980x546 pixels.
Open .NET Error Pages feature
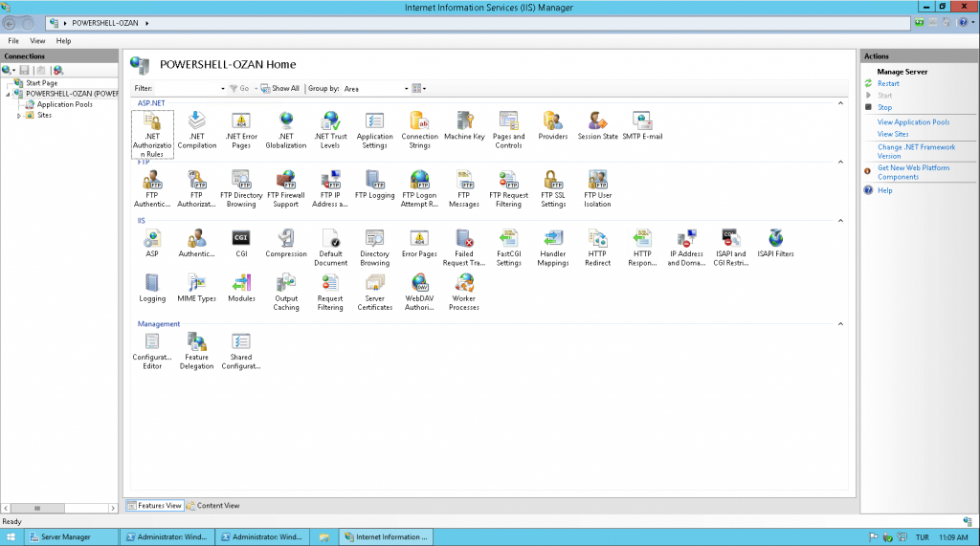(x=241, y=131)
